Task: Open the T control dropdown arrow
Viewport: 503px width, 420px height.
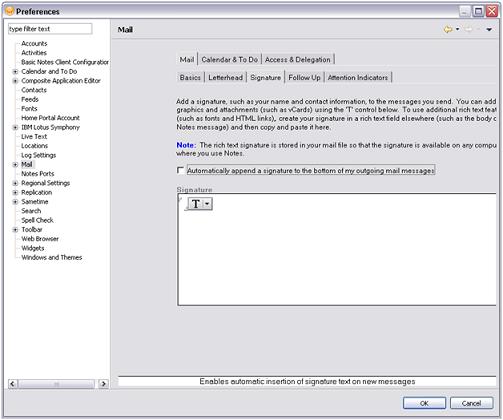Action: click(x=207, y=204)
